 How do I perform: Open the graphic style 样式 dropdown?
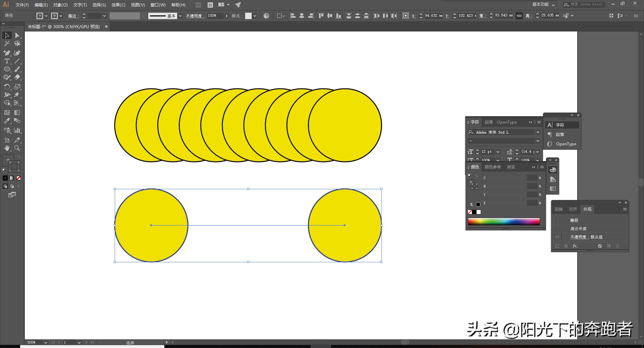click(255, 16)
